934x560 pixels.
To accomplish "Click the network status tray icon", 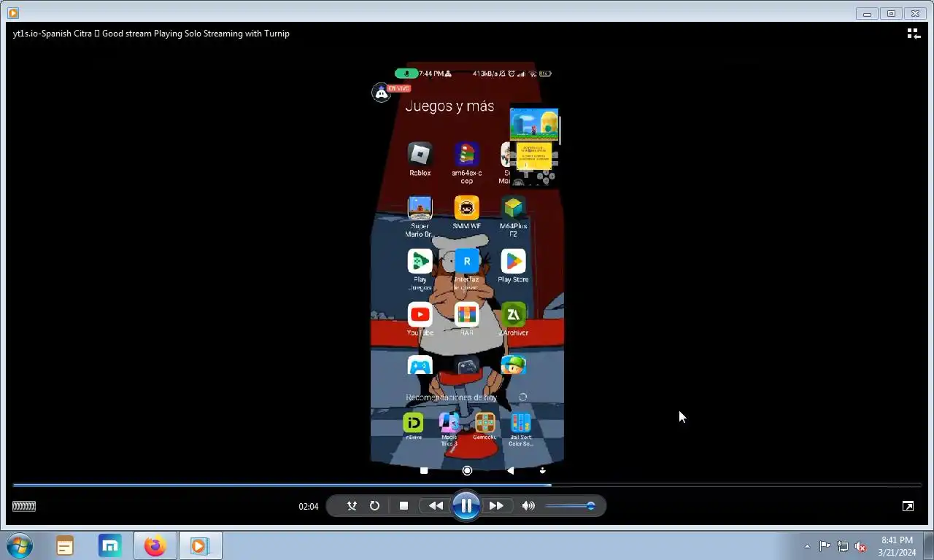I will click(843, 546).
